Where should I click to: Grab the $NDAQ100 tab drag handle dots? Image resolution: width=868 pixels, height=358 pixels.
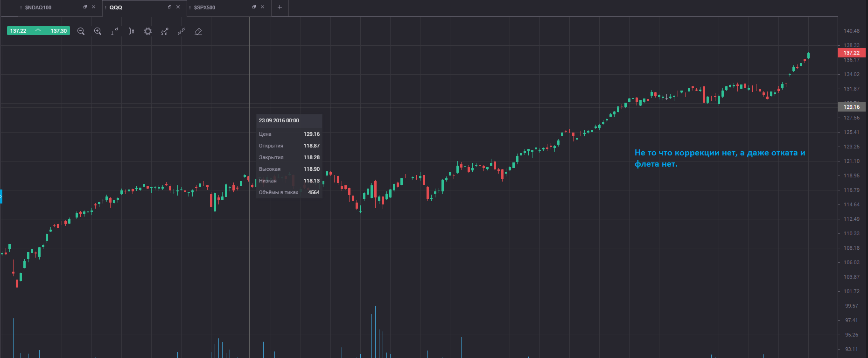tap(21, 7)
